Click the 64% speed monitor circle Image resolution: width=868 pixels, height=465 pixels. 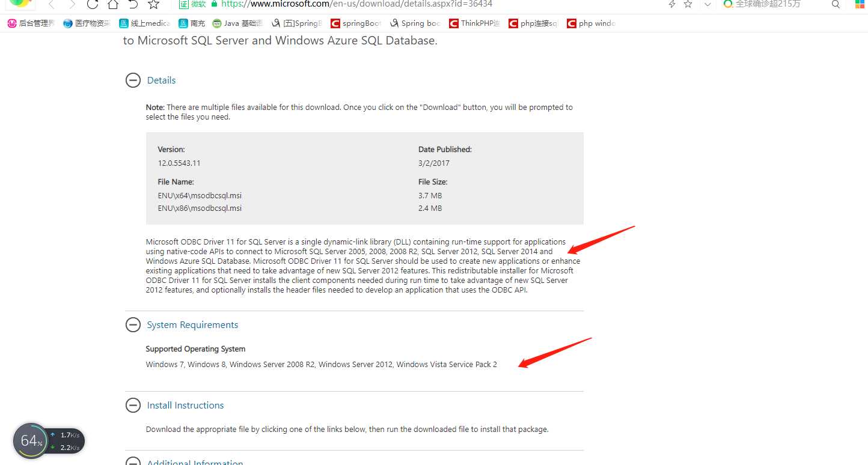click(x=31, y=441)
